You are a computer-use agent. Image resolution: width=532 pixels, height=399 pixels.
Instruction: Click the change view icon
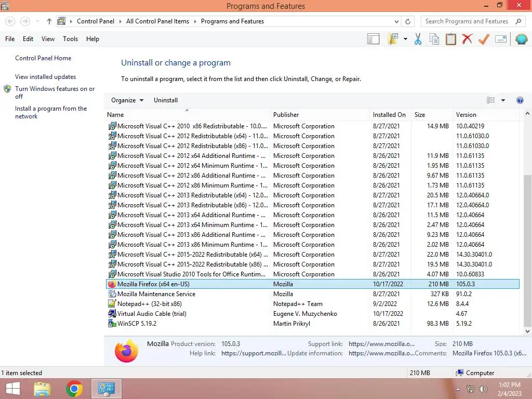coord(490,100)
